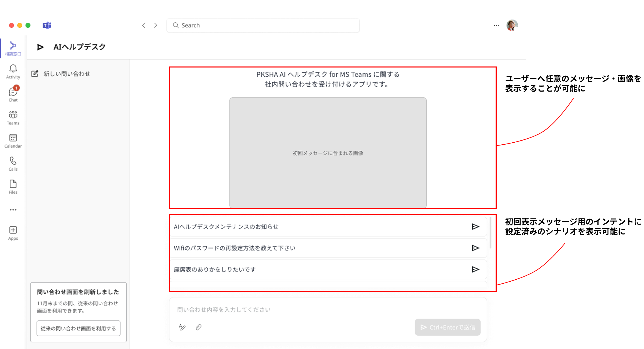Screen dimensions: 644x349
Task: Click 従来の問い合わせ画面を利用する button
Action: point(78,328)
